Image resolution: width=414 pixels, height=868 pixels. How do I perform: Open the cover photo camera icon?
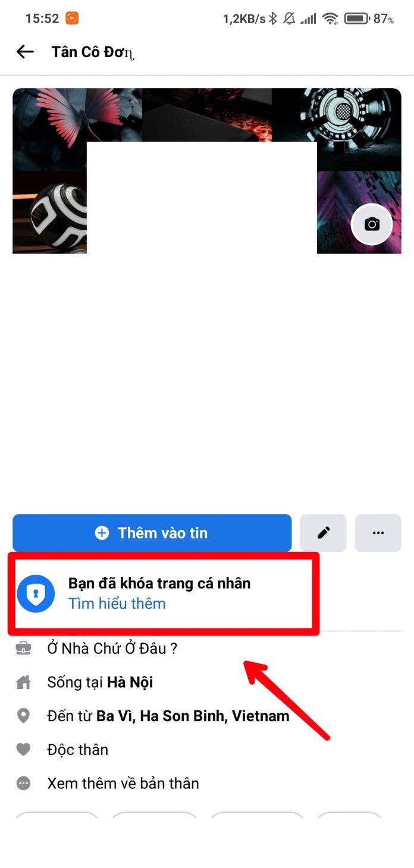372,224
